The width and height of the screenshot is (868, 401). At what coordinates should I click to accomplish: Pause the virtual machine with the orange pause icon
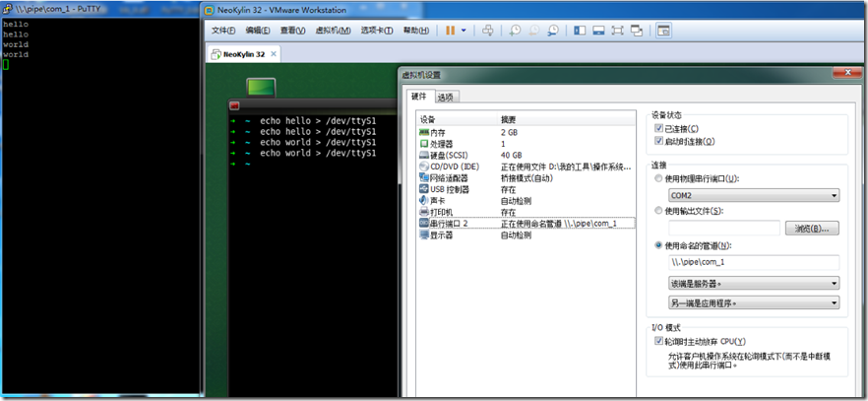tap(450, 31)
